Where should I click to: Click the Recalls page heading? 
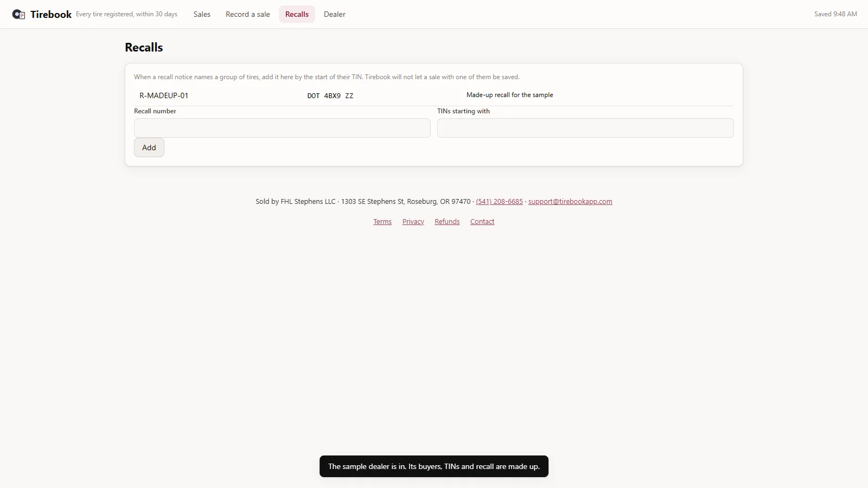coord(144,47)
